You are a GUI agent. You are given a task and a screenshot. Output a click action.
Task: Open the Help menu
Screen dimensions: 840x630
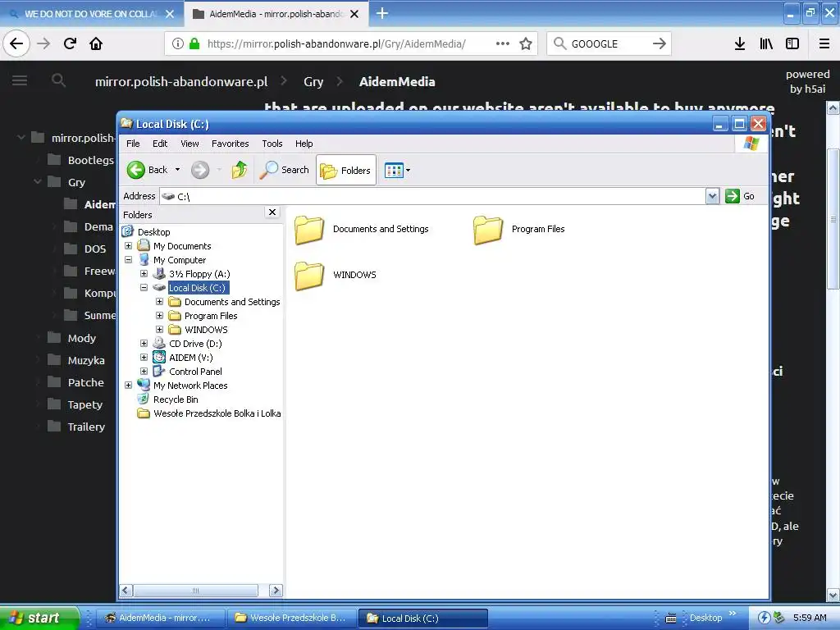(x=304, y=144)
